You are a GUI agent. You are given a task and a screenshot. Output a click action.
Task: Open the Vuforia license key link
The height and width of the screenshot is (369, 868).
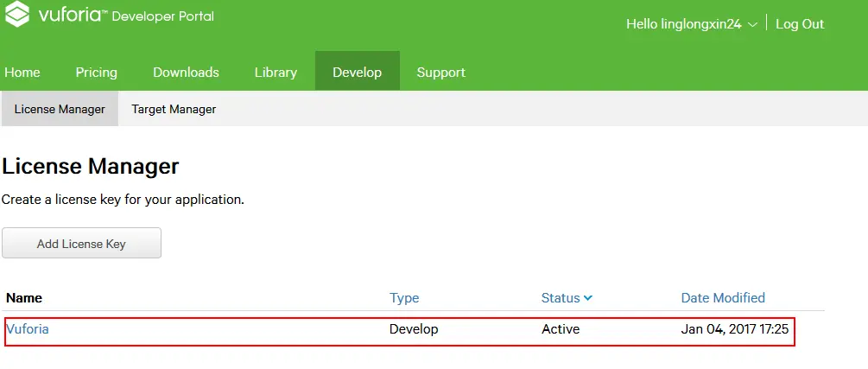[x=28, y=328]
